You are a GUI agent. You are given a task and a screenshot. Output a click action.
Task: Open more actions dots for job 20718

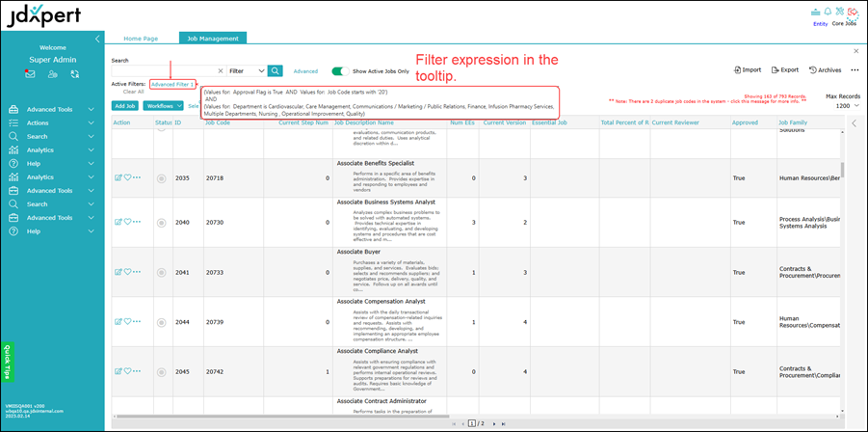137,177
